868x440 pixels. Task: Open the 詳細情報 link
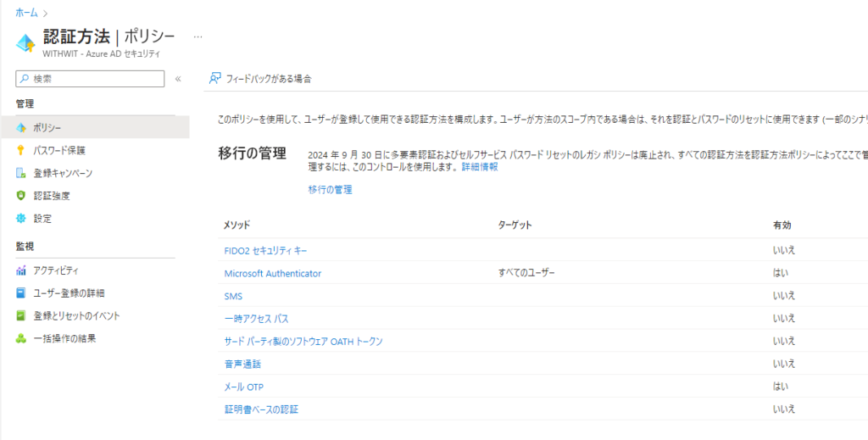tap(480, 167)
